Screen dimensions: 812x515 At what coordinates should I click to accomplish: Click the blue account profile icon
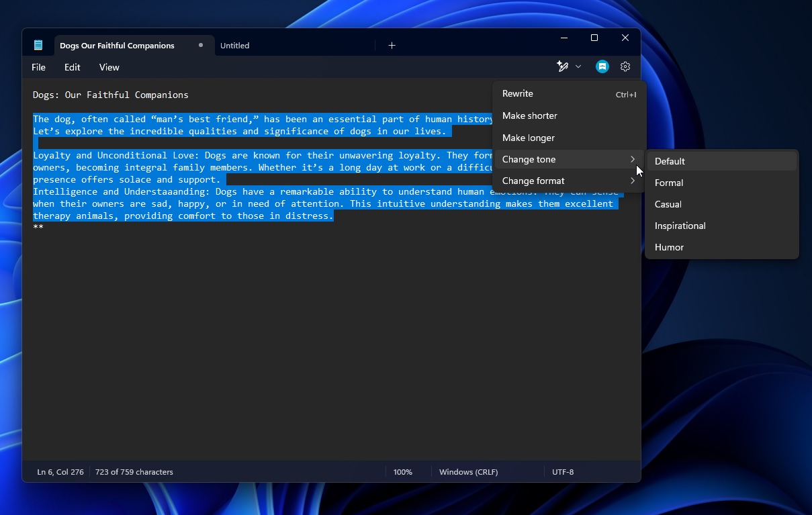602,66
